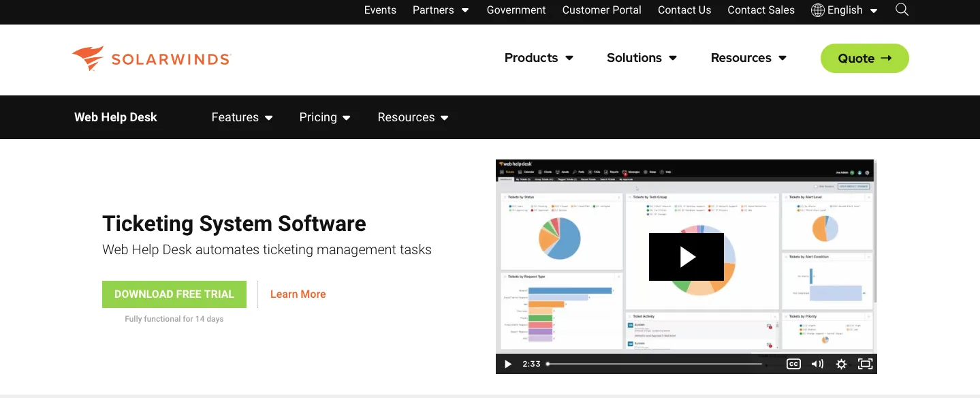Click the search magnifier icon
Screen dimensions: 980x398
tap(902, 10)
